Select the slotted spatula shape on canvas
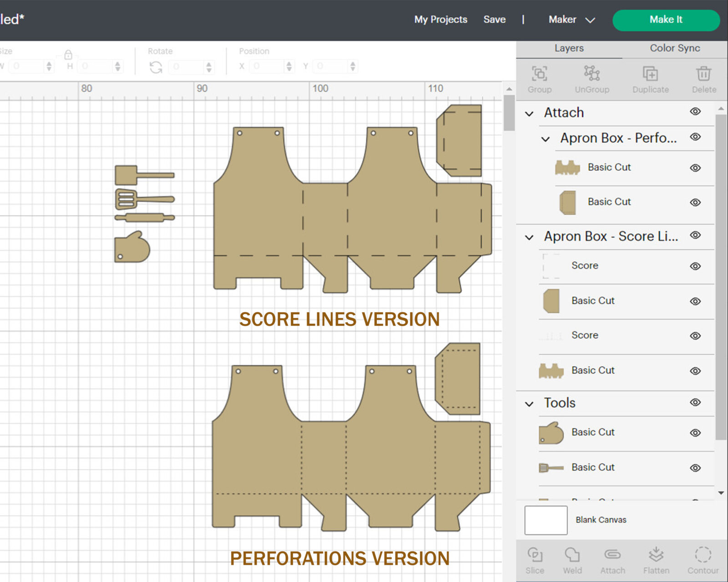 click(x=144, y=199)
